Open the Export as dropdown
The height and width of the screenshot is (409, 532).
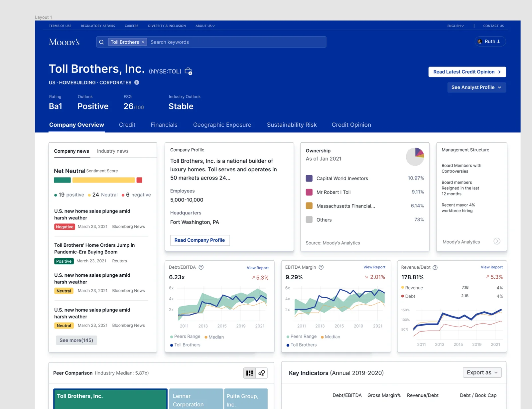click(x=482, y=372)
